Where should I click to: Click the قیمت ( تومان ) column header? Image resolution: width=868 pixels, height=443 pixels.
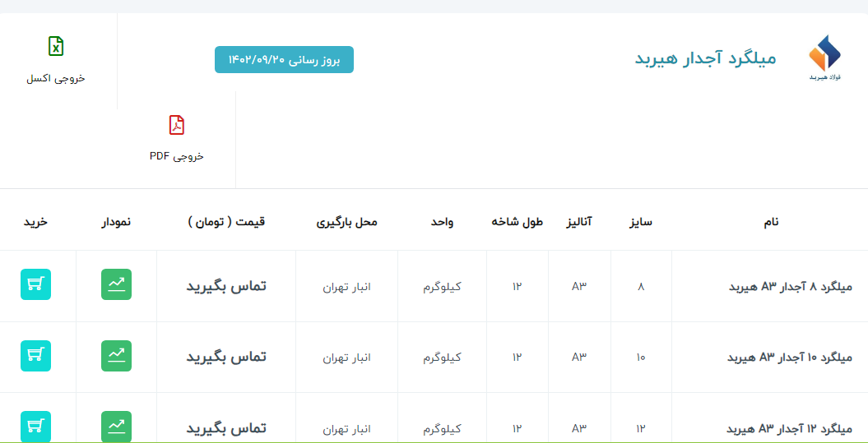pyautogui.click(x=226, y=222)
